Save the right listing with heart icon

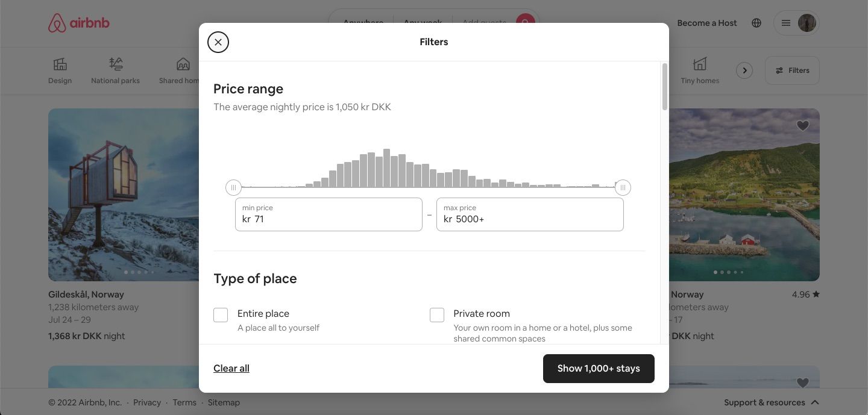(x=802, y=126)
